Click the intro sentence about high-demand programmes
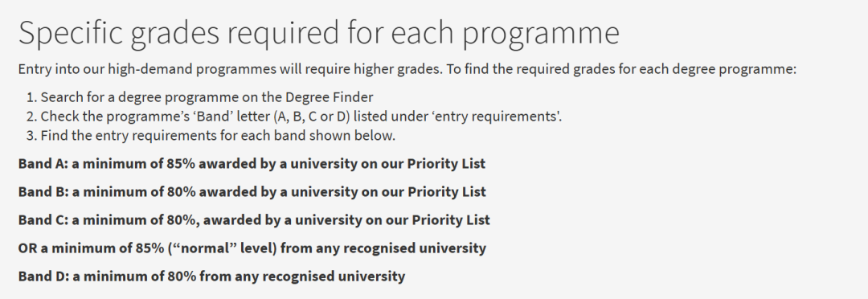 (407, 70)
